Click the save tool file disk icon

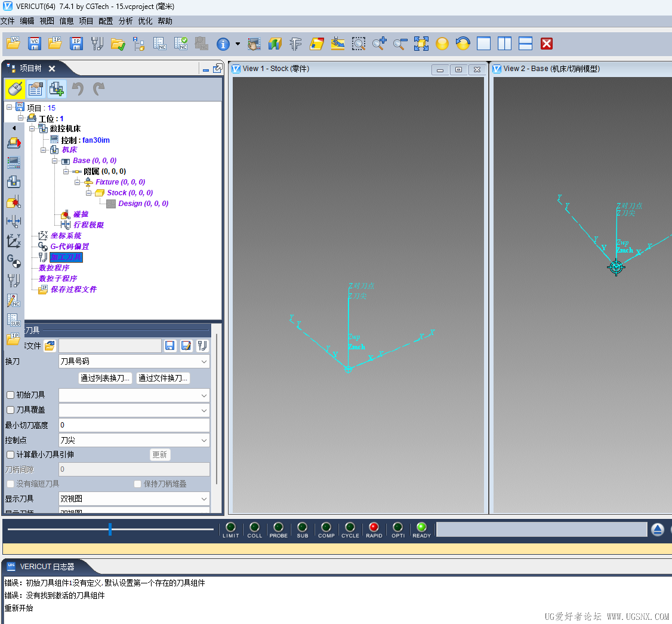coord(170,346)
